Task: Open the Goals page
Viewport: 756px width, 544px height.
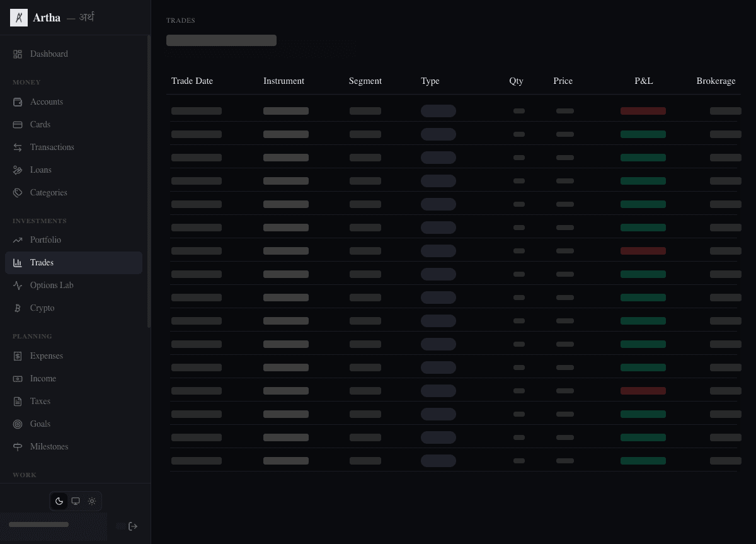Action: [x=74, y=424]
